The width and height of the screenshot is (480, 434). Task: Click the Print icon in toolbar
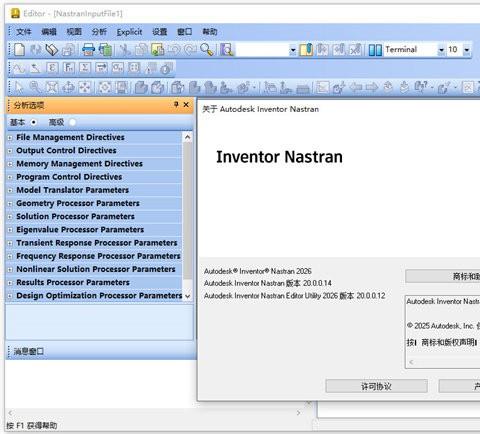coord(88,50)
